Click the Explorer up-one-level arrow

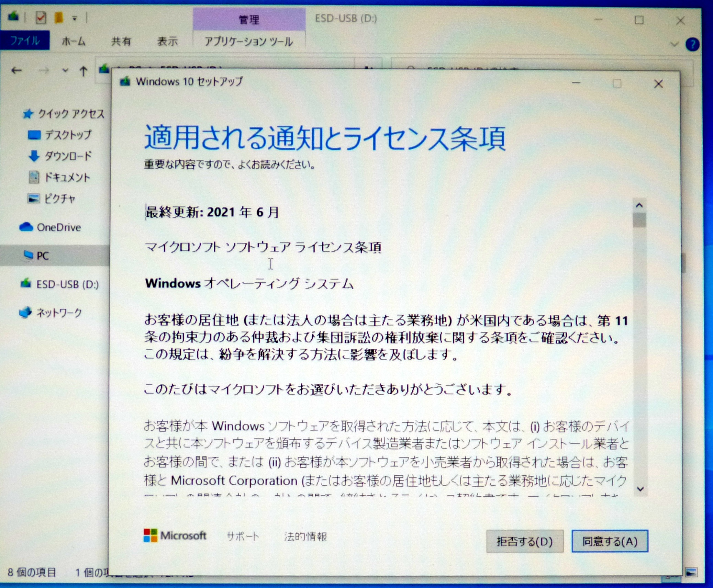coord(83,71)
